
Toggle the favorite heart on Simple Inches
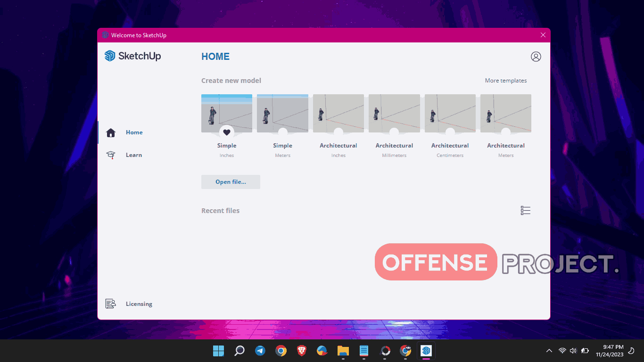coord(227,132)
